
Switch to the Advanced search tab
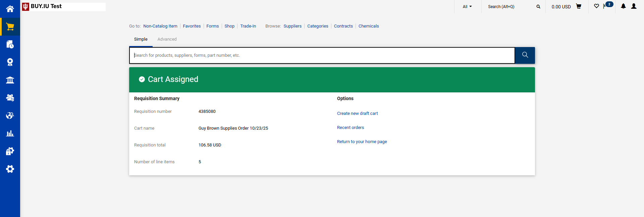point(167,39)
